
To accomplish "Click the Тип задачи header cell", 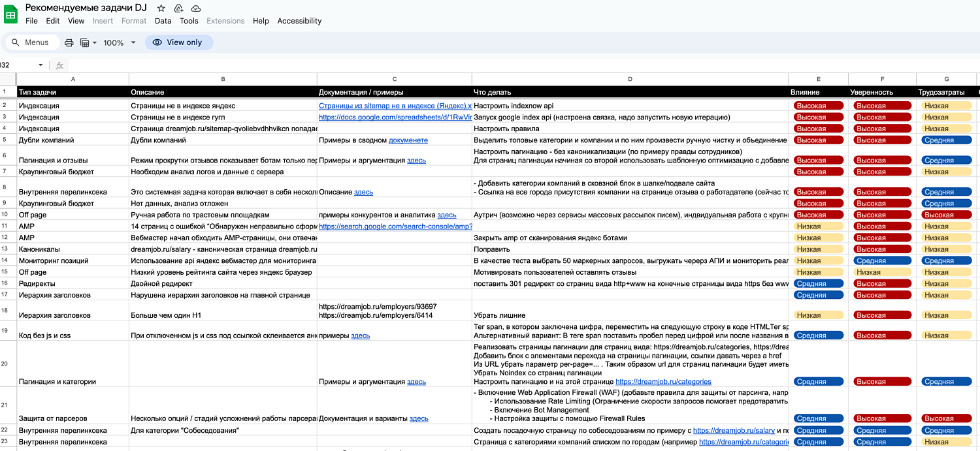I will (x=73, y=92).
